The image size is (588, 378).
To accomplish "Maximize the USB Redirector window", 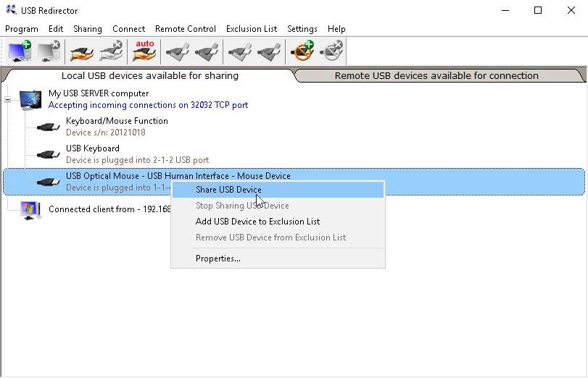I will pos(538,10).
